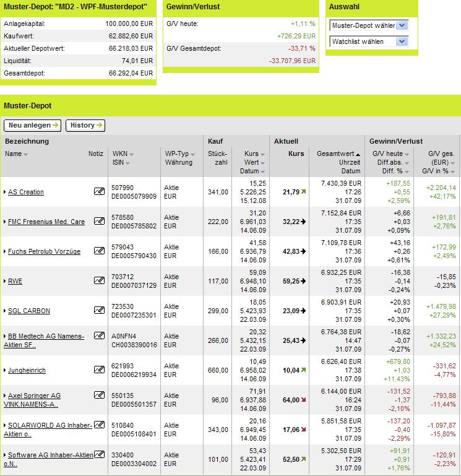The height and width of the screenshot is (476, 461).
Task: Select the WKN A0NFN4 cell
Action: pyautogui.click(x=124, y=336)
